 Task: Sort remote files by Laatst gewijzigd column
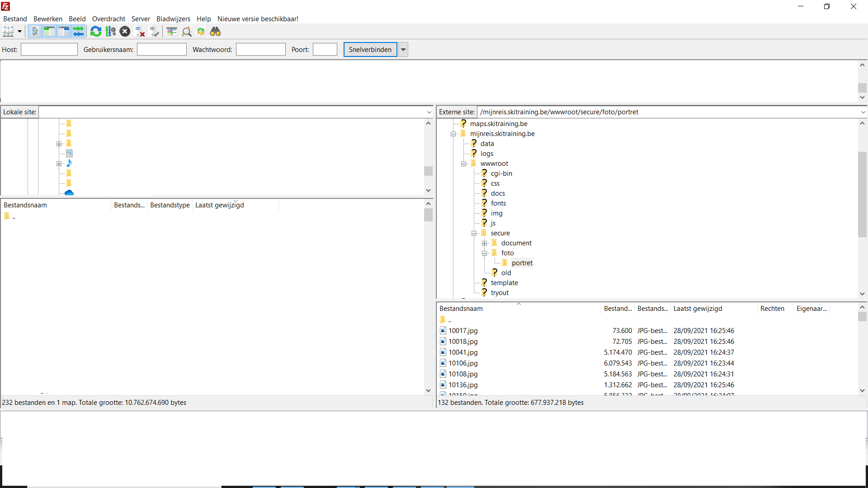point(713,309)
